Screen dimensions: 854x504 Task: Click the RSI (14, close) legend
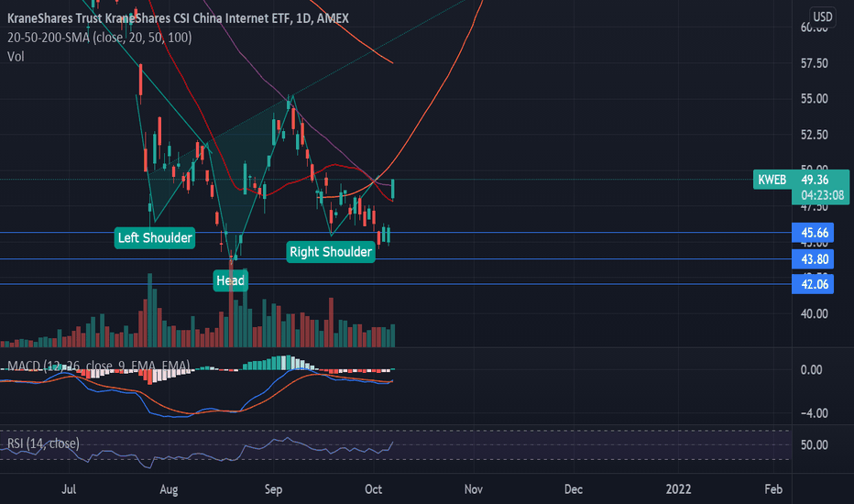click(x=43, y=444)
